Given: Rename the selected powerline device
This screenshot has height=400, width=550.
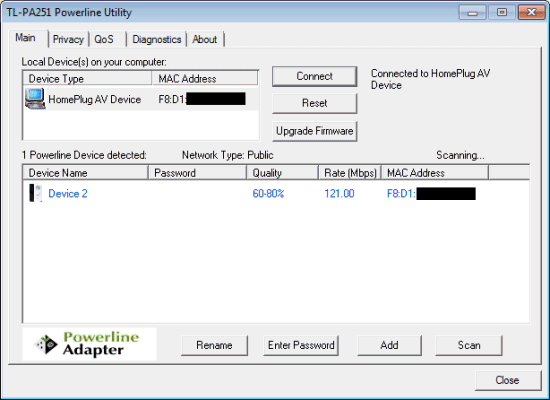Looking at the screenshot, I should [x=214, y=345].
